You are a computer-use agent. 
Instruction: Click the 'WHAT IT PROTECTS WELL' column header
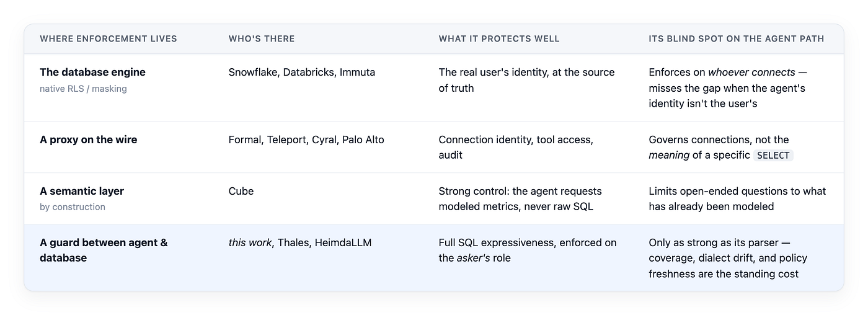[499, 38]
